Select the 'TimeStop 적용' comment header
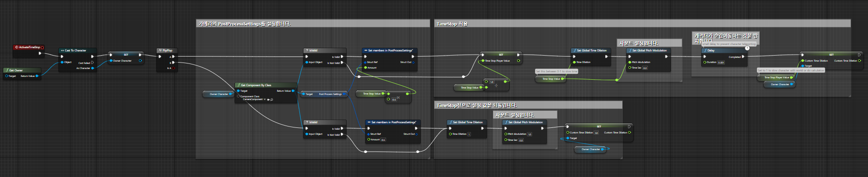This screenshot has height=177, width=868. [x=642, y=24]
